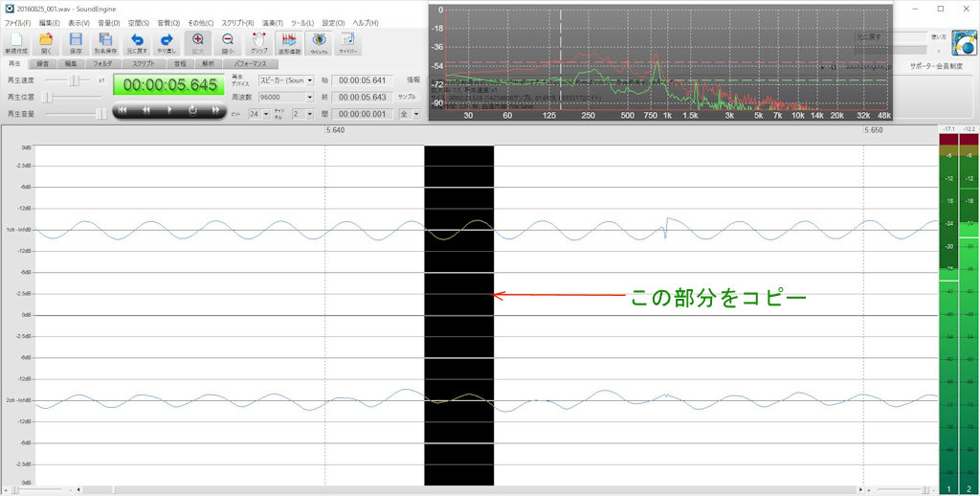Open the 再生デバイス speaker dropdown
Image resolution: width=980 pixels, height=496 pixels.
pos(287,80)
